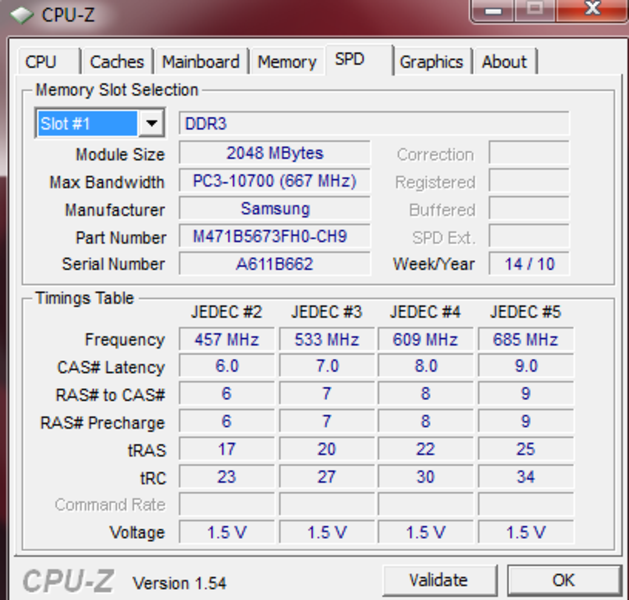
Task: Switch to the CPU tab
Action: (x=49, y=62)
